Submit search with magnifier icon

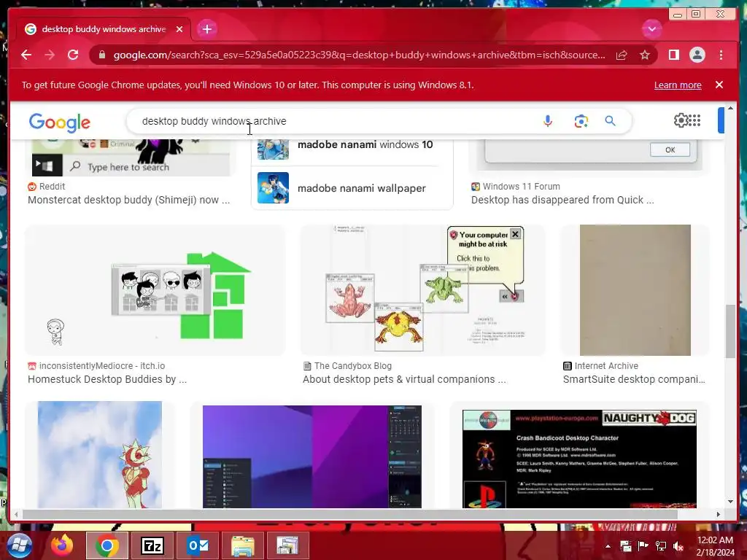pyautogui.click(x=610, y=121)
